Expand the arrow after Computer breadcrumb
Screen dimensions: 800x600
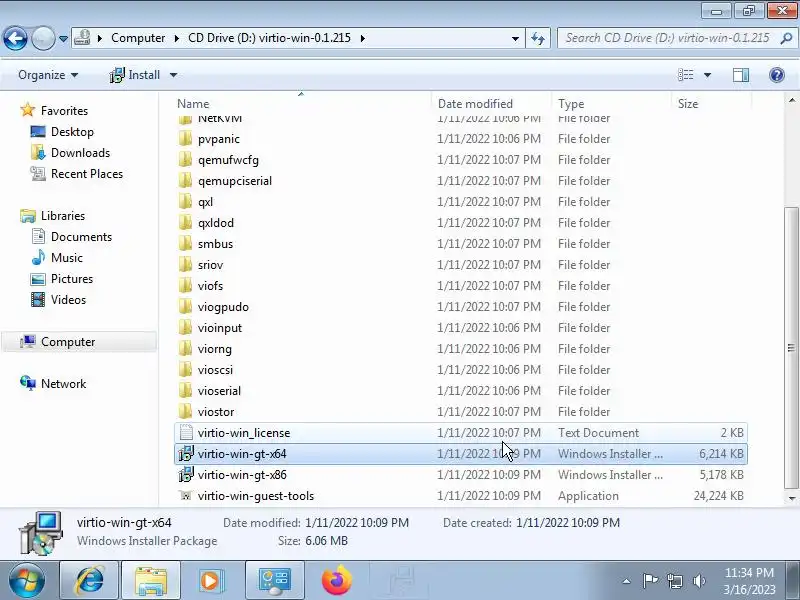coord(177,38)
